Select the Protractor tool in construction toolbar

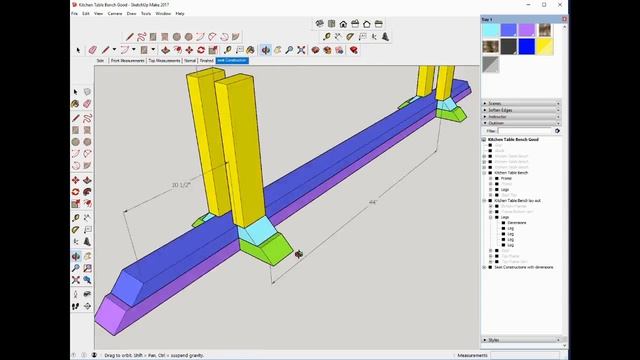coord(350,37)
